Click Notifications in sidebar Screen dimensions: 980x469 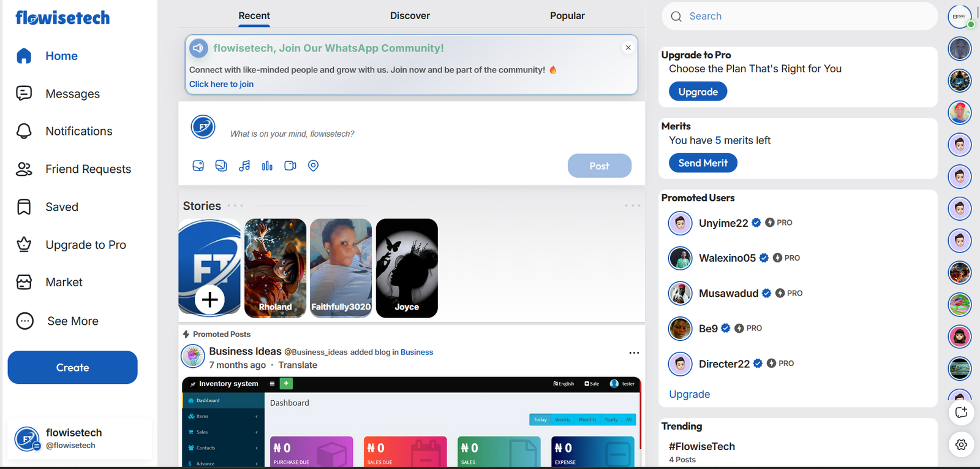pyautogui.click(x=79, y=131)
